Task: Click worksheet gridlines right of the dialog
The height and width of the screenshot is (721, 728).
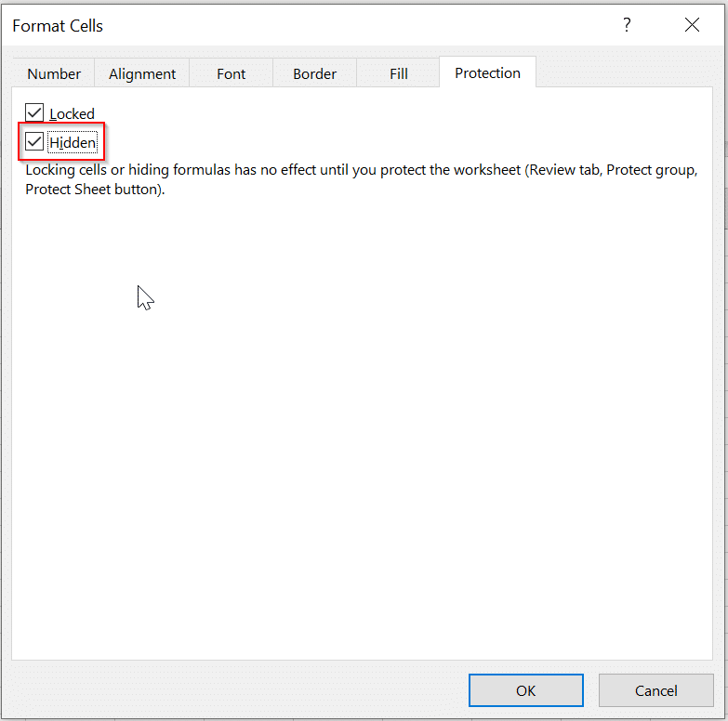Action: [722, 372]
